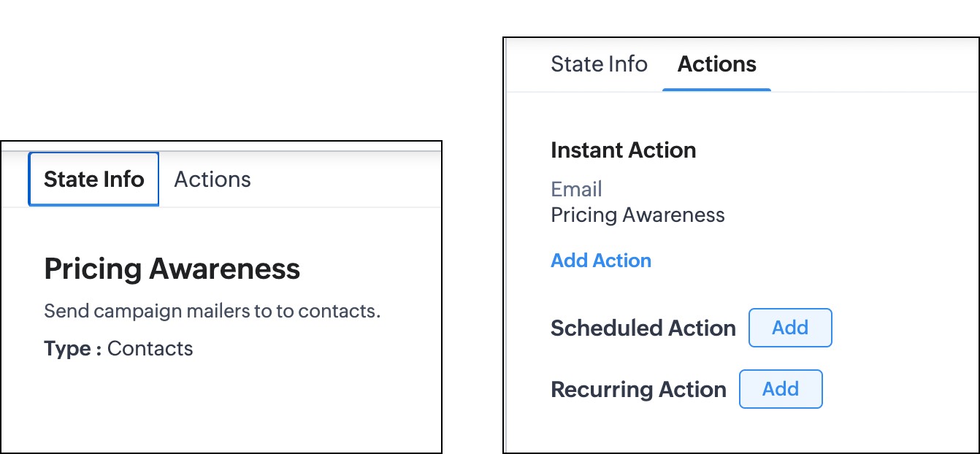Open the State Info tab next to the underlined Actions tab
This screenshot has width=980, height=454.
tap(599, 64)
